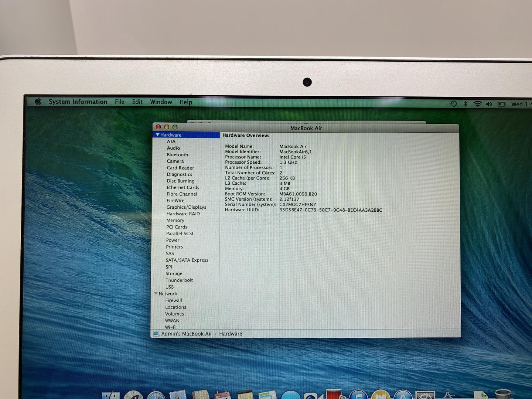Viewport: 532px width, 399px height.
Task: Open the menu bar clock showing Wed
Action: [521, 104]
